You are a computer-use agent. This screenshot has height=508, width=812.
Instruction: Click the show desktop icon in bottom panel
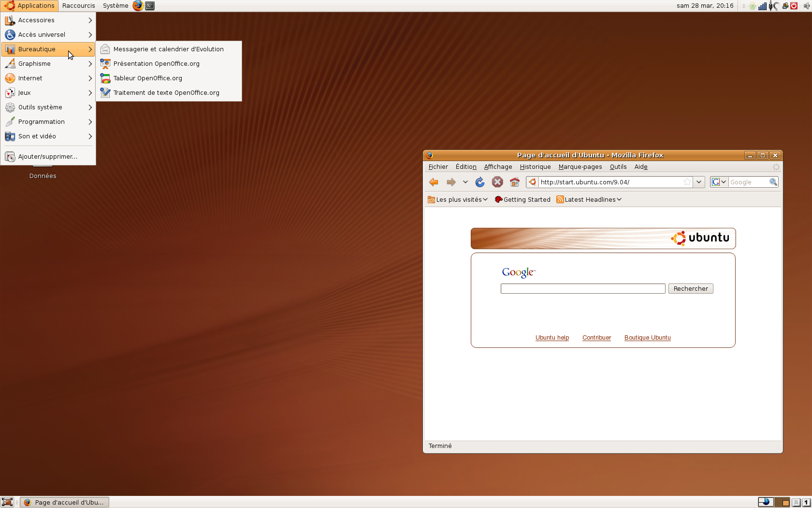tap(7, 502)
